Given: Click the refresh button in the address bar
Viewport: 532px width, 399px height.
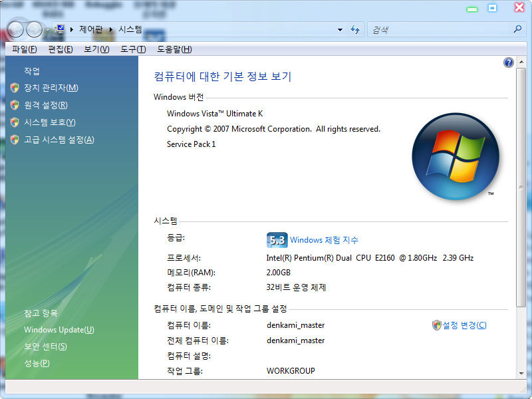Looking at the screenshot, I should tap(355, 30).
